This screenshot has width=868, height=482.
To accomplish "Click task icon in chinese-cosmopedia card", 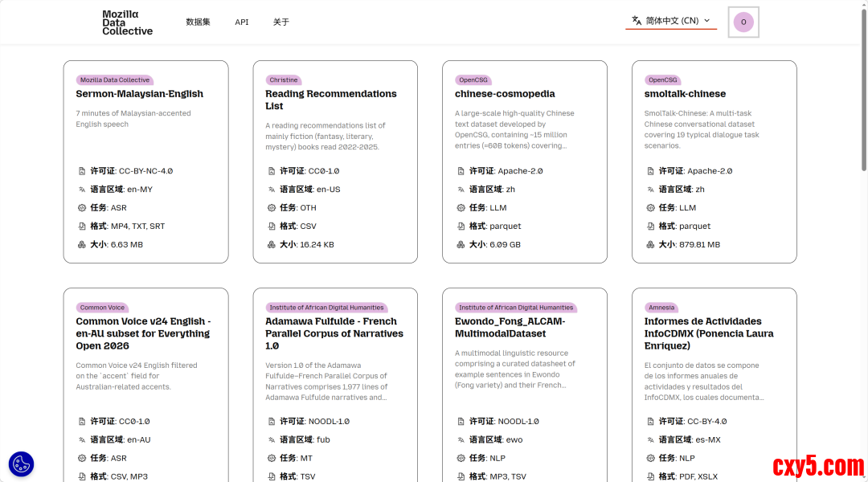I will pyautogui.click(x=461, y=208).
